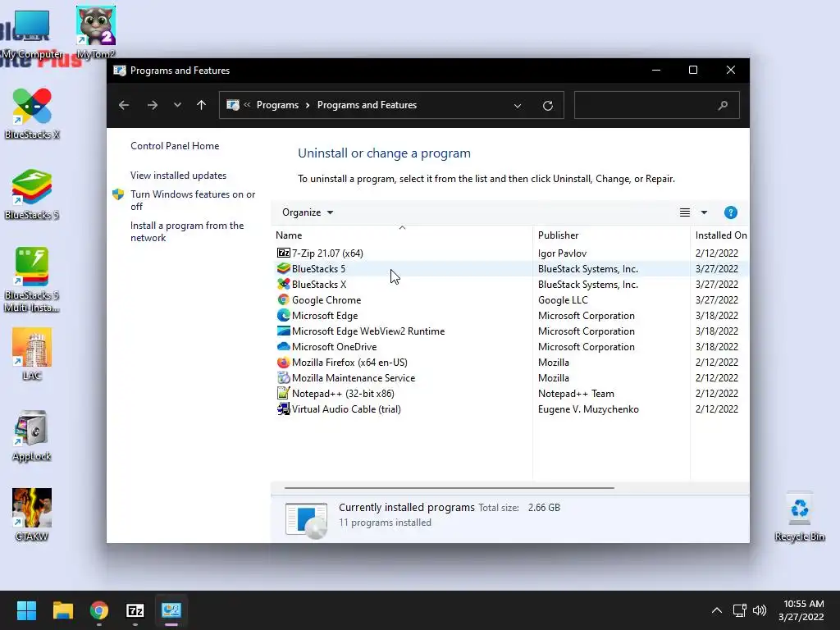Select Virtual Audio Cable (trial) icon
The width and height of the screenshot is (840, 630).
pos(283,409)
